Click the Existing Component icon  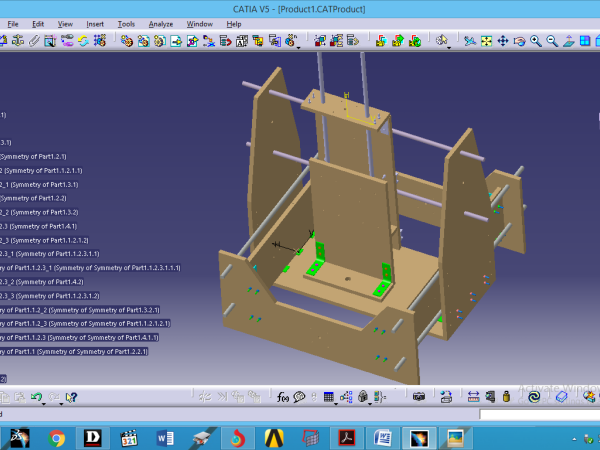[176, 41]
